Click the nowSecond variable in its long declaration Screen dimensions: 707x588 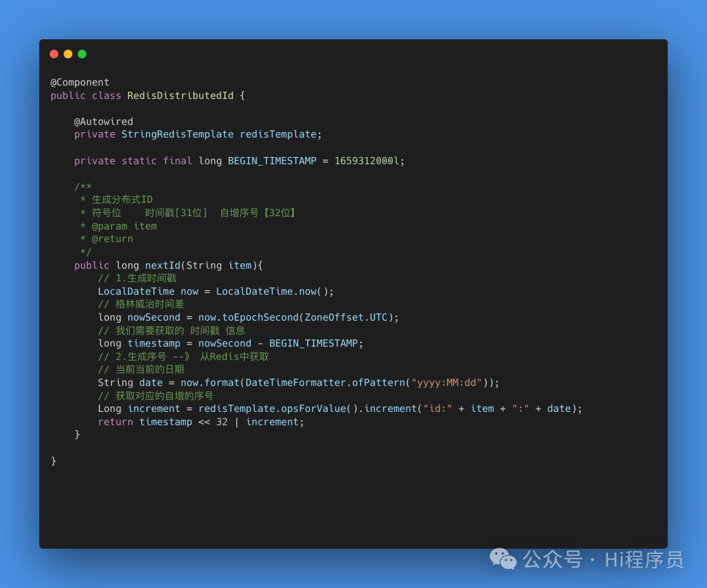tap(154, 318)
